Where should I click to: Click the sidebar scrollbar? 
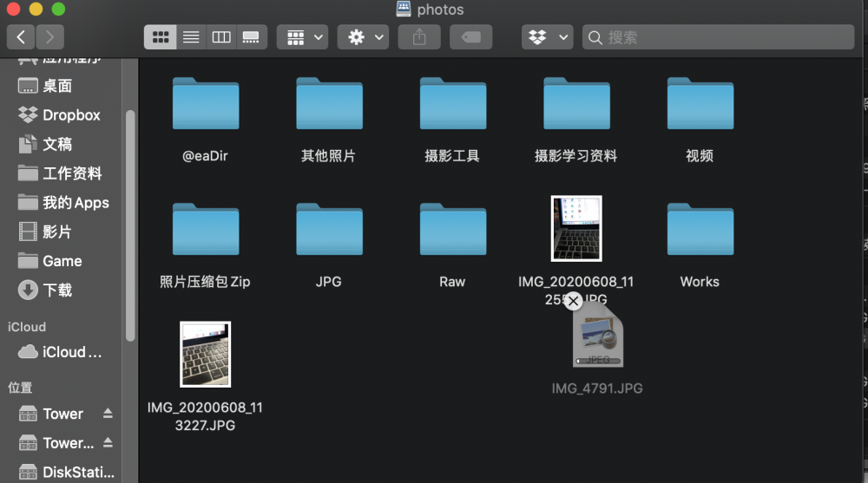tap(130, 225)
